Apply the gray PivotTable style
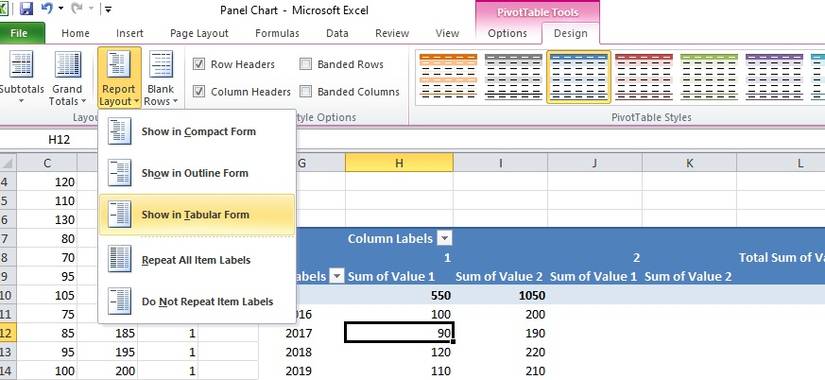Image resolution: width=825 pixels, height=380 pixels. coord(514,76)
